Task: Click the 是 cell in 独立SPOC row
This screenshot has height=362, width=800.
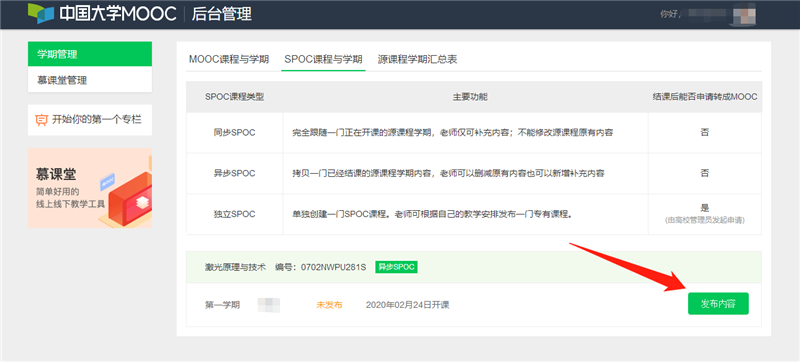Action: point(705,208)
